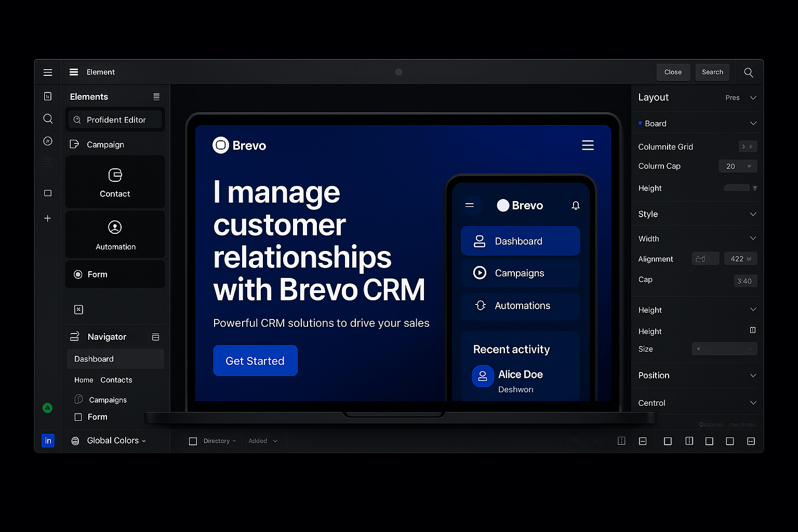
Task: Select the Form radio button element
Action: pos(78,274)
